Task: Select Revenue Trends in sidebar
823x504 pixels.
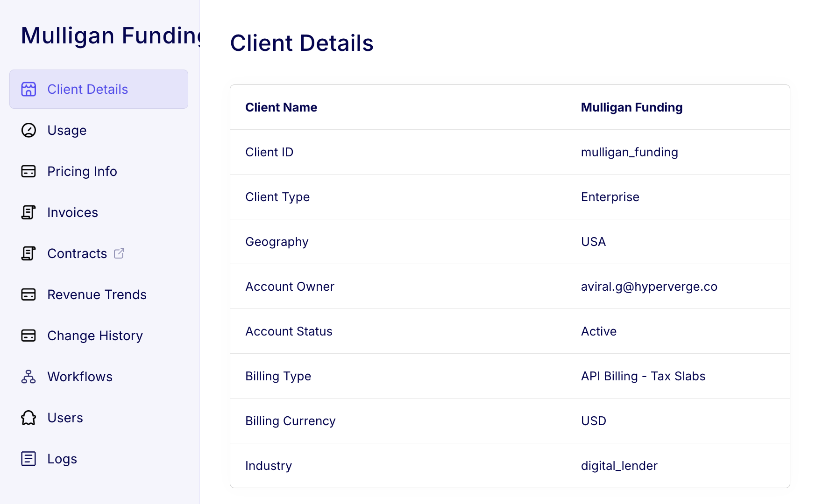Action: pos(97,294)
